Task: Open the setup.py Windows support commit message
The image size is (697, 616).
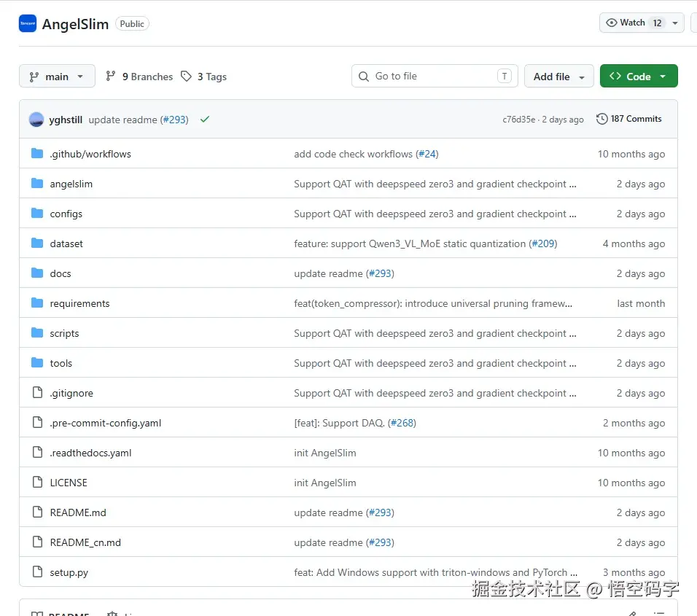Action: pos(435,572)
